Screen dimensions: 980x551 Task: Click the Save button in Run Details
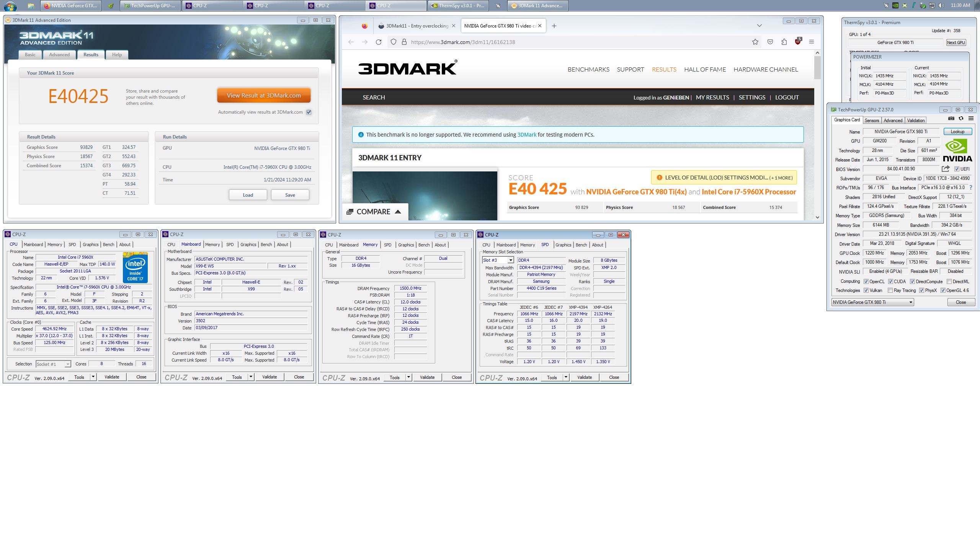[290, 195]
